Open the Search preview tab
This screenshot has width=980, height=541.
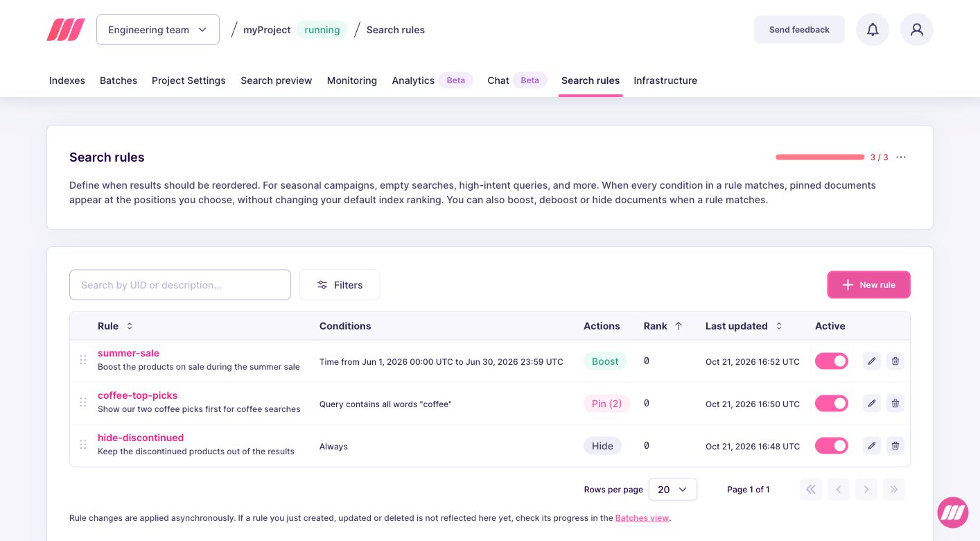coord(277,80)
